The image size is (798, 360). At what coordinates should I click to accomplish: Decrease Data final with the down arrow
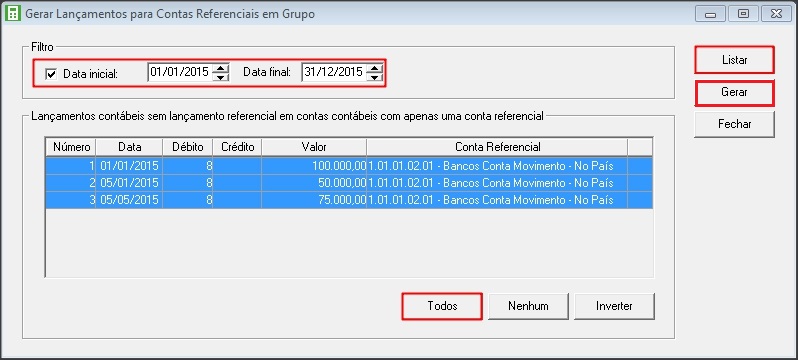coord(374,77)
